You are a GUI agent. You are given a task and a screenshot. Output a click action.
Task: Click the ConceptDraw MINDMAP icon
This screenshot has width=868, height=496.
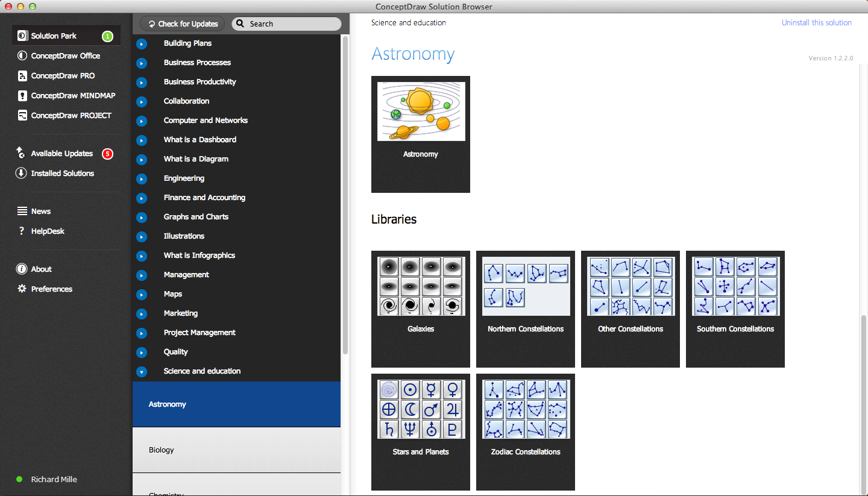click(22, 95)
